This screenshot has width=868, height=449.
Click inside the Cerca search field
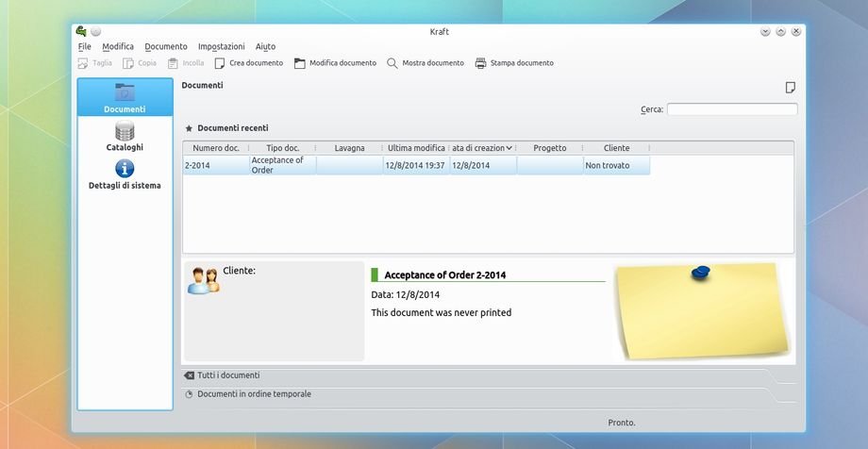[x=731, y=109]
